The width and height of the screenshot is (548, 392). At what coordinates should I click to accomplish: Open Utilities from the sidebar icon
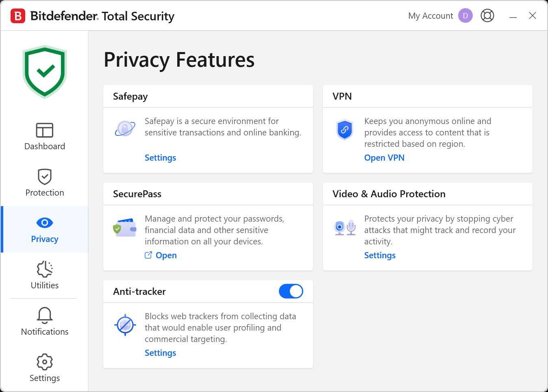45,269
